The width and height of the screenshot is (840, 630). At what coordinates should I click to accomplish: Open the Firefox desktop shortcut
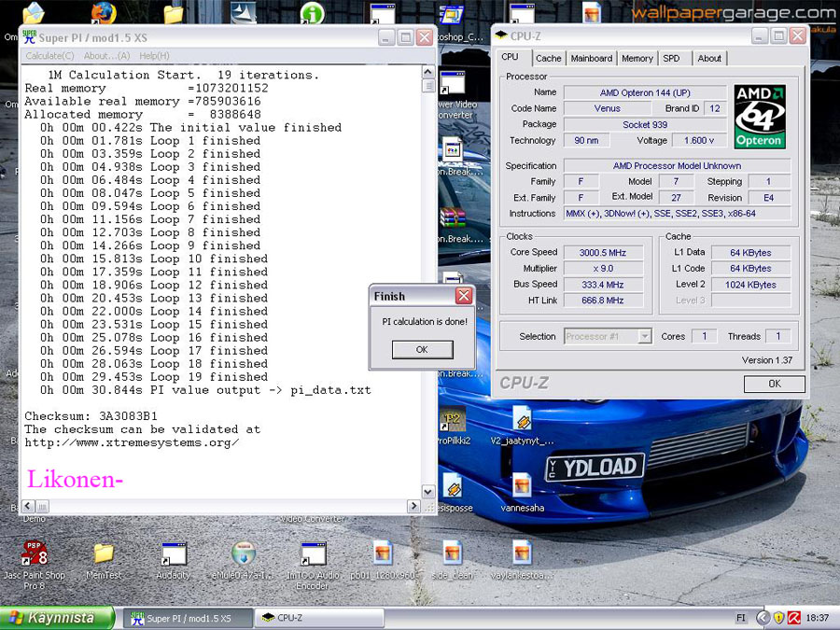click(x=103, y=13)
